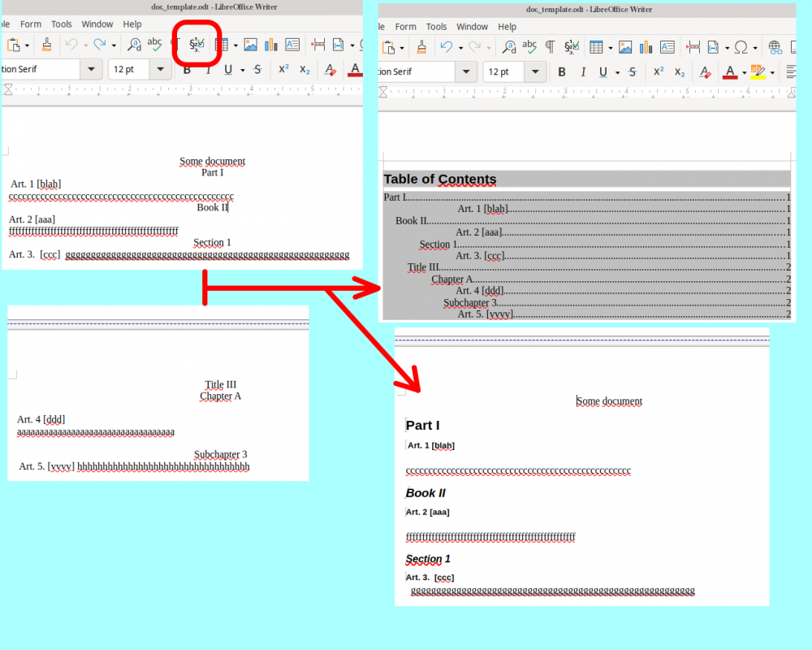
Task: Insert a hyperlink from right window toolbar
Action: coord(775,48)
